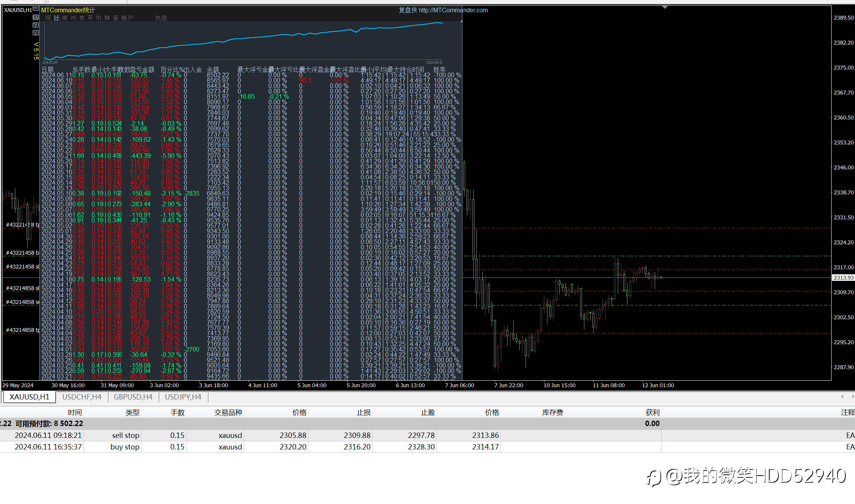Open help with the question mark icon

tap(36, 25)
